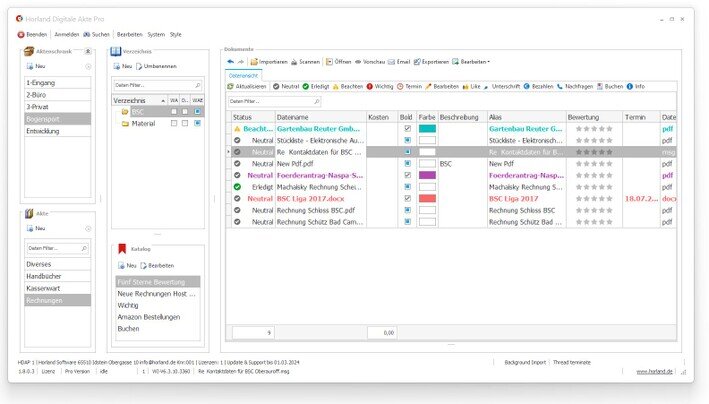Image resolution: width=709 pixels, height=404 pixels.
Task: Select the Entwicklung cabinet
Action: click(57, 131)
